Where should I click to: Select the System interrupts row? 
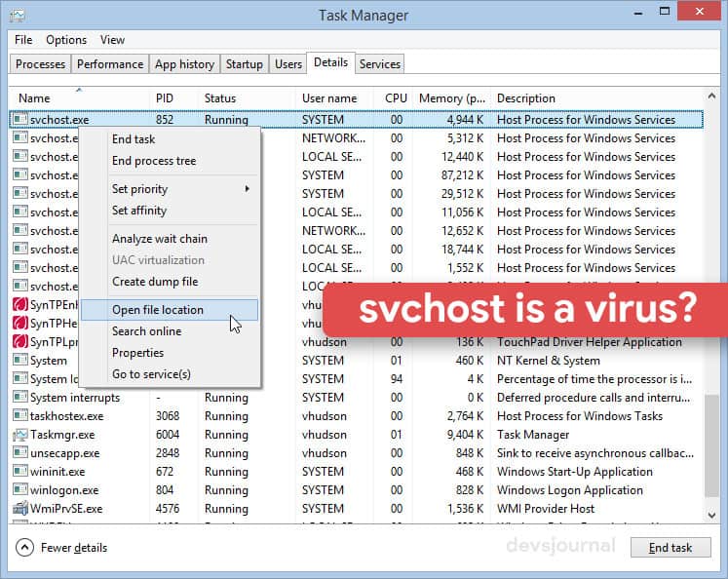click(x=75, y=398)
